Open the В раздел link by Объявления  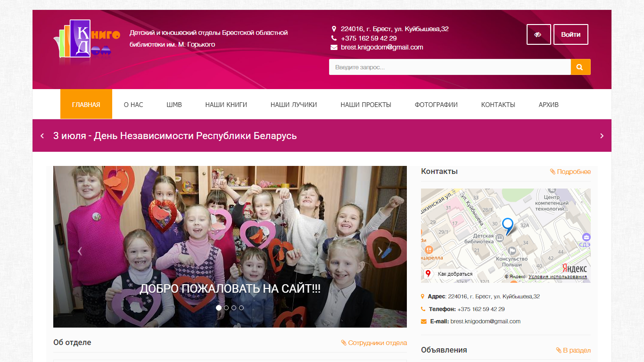(x=573, y=350)
